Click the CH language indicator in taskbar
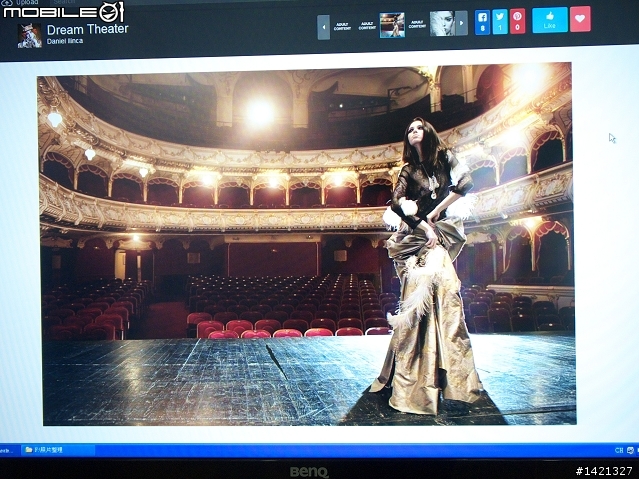 click(619, 450)
